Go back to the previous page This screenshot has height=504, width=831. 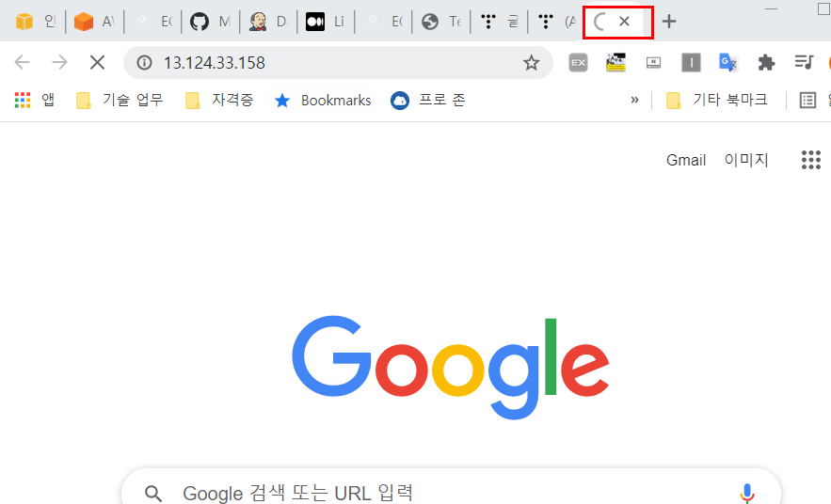(x=23, y=62)
